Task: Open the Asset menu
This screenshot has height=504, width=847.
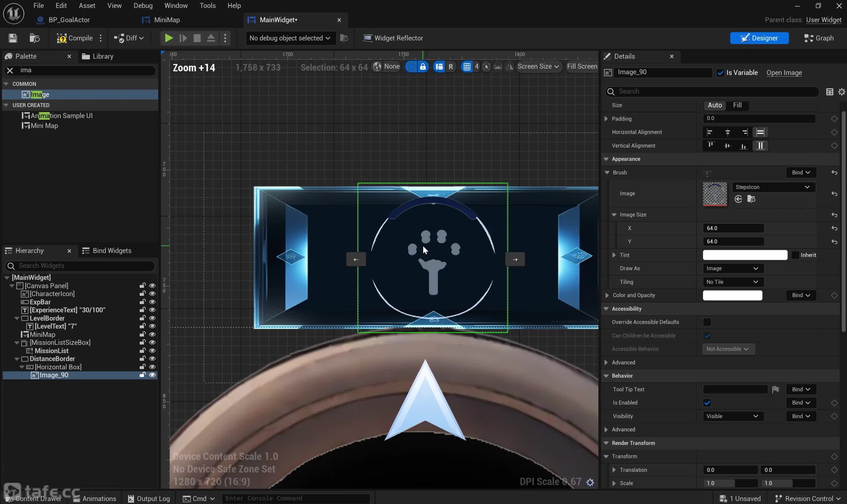Action: [x=87, y=5]
